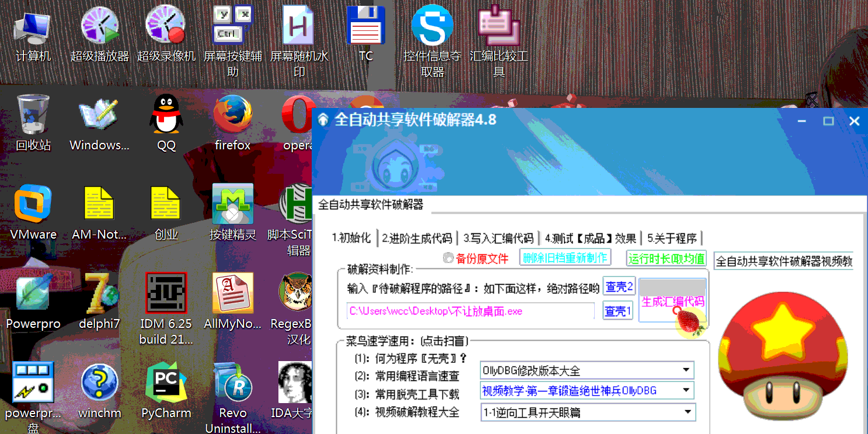Screen dimensions: 868x434
Task: Click the powerpr... 盘 desktop icon
Action: tap(33, 398)
